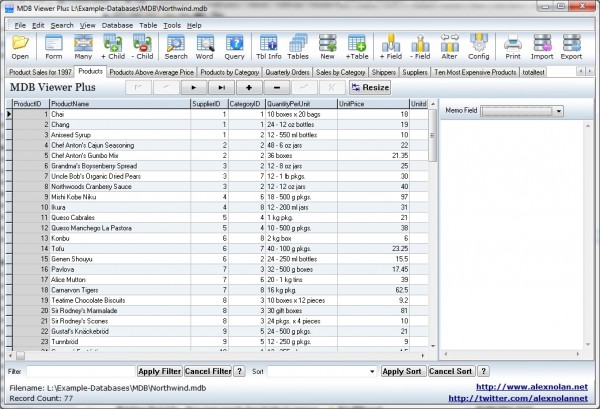This screenshot has height=409, width=600.
Task: Switch to Quarterly Orders tab
Action: point(287,72)
